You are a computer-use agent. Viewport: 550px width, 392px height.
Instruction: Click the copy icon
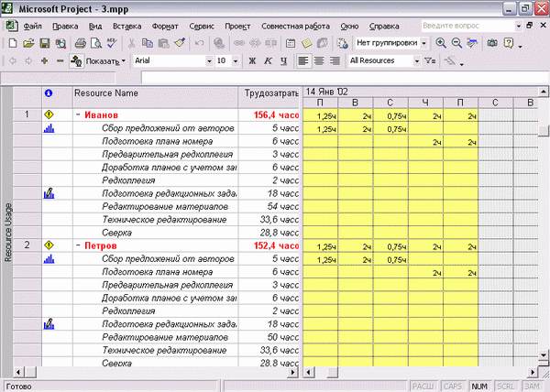tap(148, 43)
